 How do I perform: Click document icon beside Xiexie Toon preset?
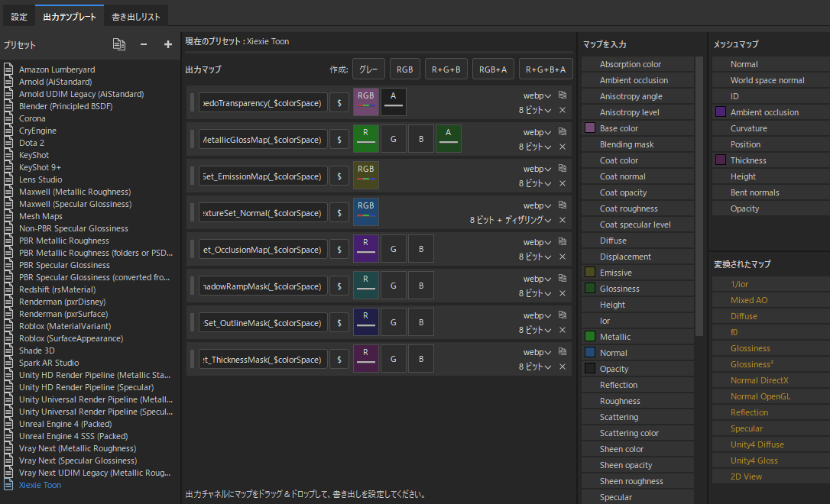8,485
